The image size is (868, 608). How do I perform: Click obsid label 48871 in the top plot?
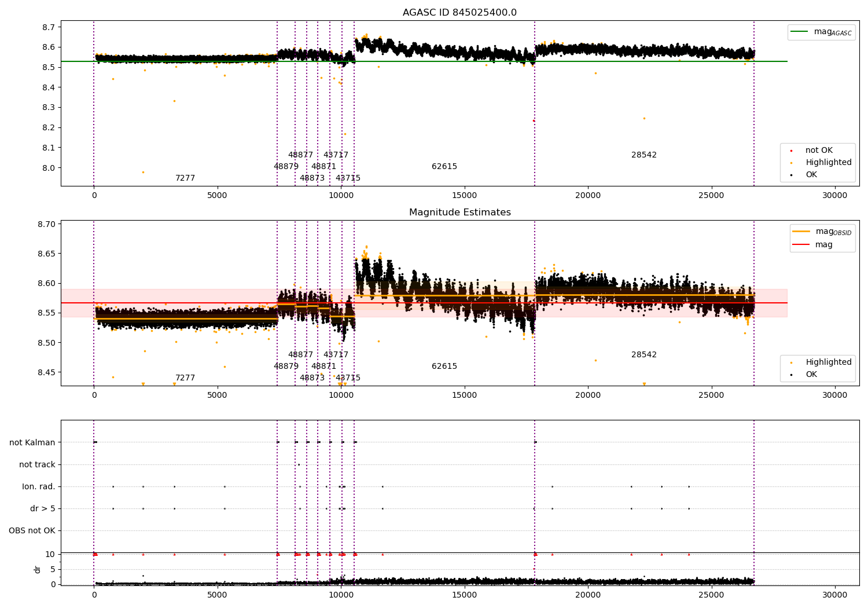pyautogui.click(x=324, y=167)
